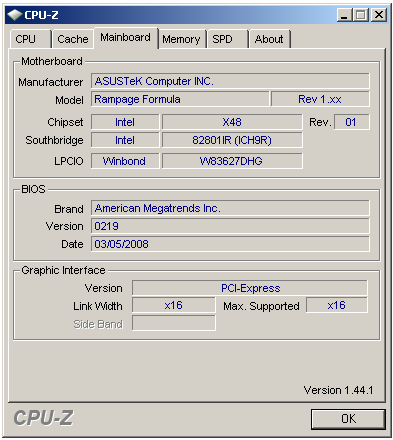393x440 pixels.
Task: Click the Southbridge vendor Intel field
Action: (x=125, y=140)
